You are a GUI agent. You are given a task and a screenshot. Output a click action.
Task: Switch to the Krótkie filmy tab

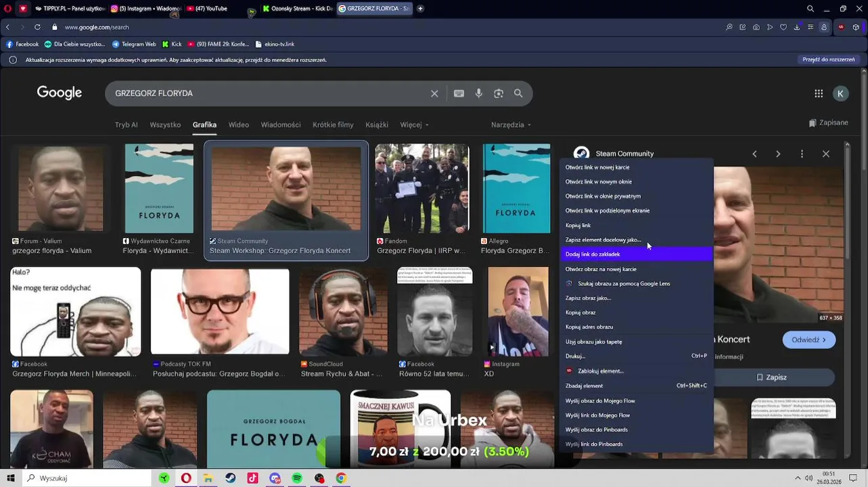pos(333,125)
